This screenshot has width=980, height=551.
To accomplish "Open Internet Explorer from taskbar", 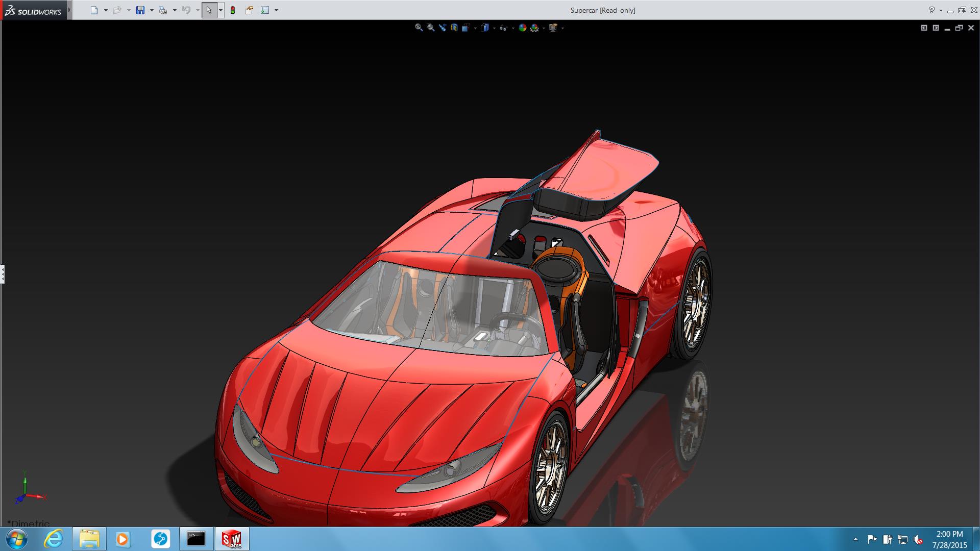I will click(54, 539).
